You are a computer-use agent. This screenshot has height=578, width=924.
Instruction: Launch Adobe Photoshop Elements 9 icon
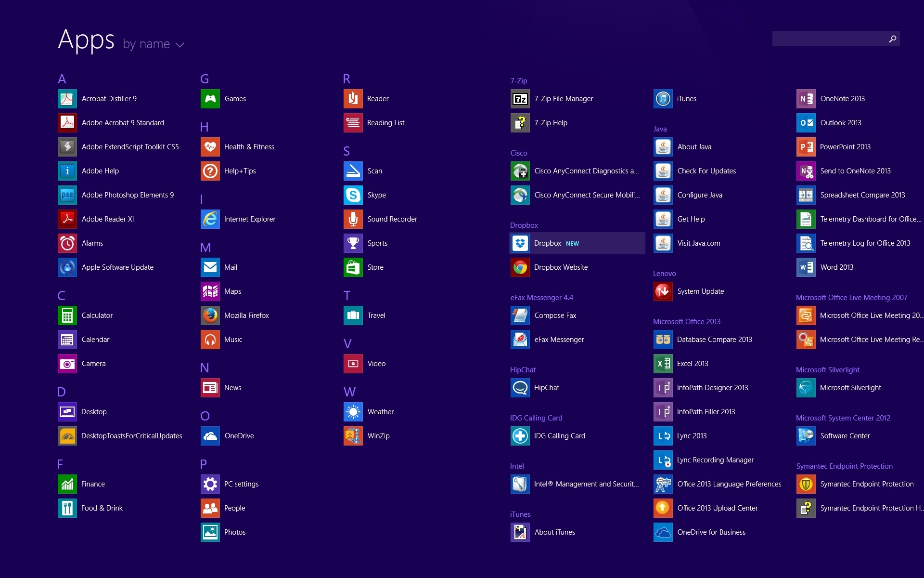coord(67,195)
